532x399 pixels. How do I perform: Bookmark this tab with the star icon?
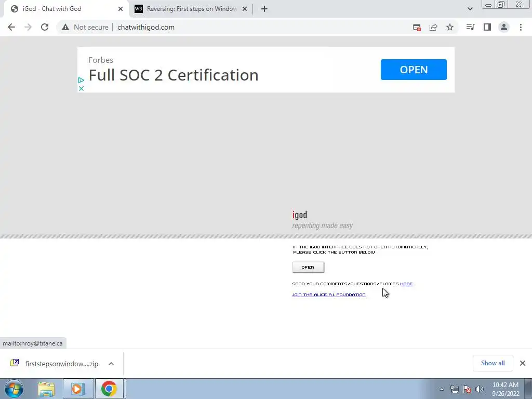(x=450, y=27)
